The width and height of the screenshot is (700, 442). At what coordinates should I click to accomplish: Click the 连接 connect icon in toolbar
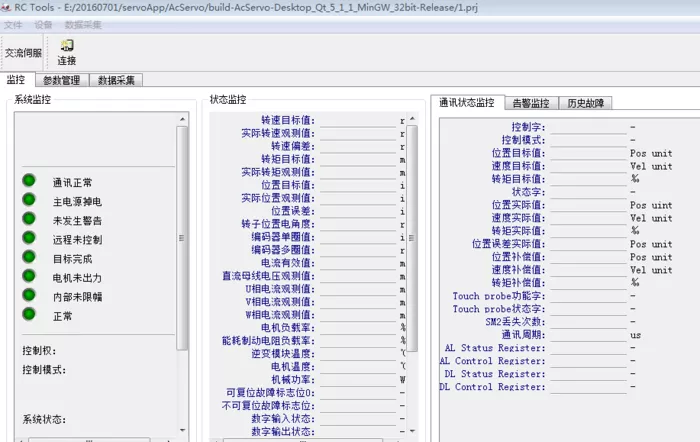coord(67,45)
